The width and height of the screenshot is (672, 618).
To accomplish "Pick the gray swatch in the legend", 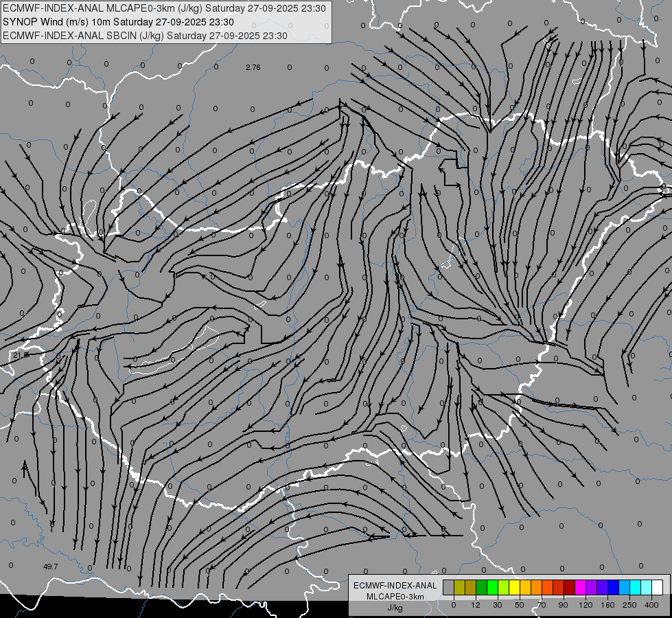I will tap(448, 587).
